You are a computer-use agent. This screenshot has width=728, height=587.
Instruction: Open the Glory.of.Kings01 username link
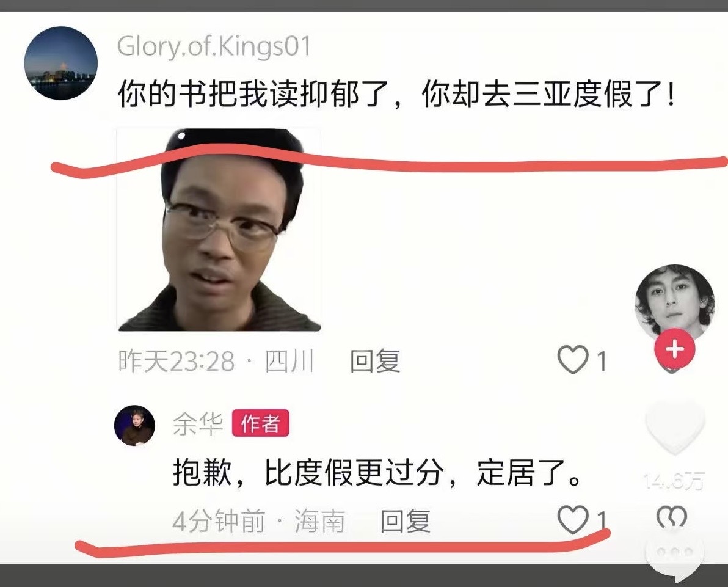tap(214, 46)
